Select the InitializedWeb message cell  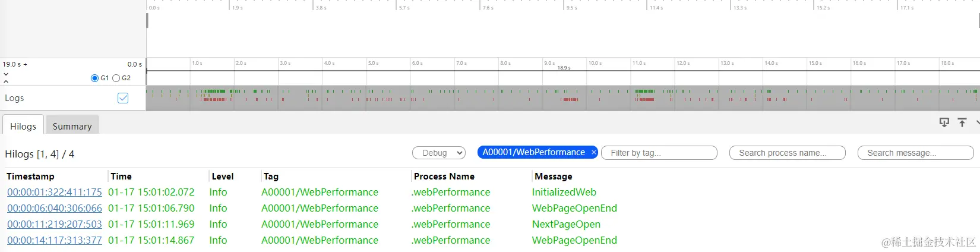(564, 192)
